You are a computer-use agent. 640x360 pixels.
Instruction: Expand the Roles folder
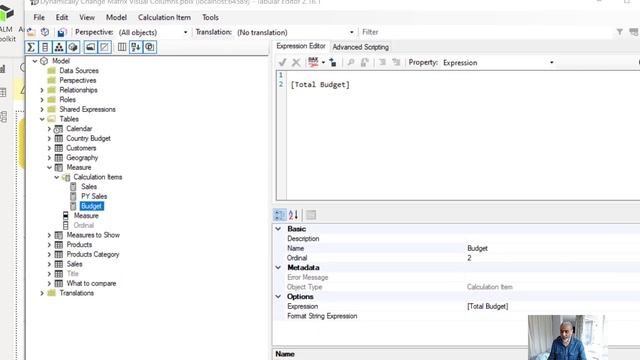(x=42, y=100)
